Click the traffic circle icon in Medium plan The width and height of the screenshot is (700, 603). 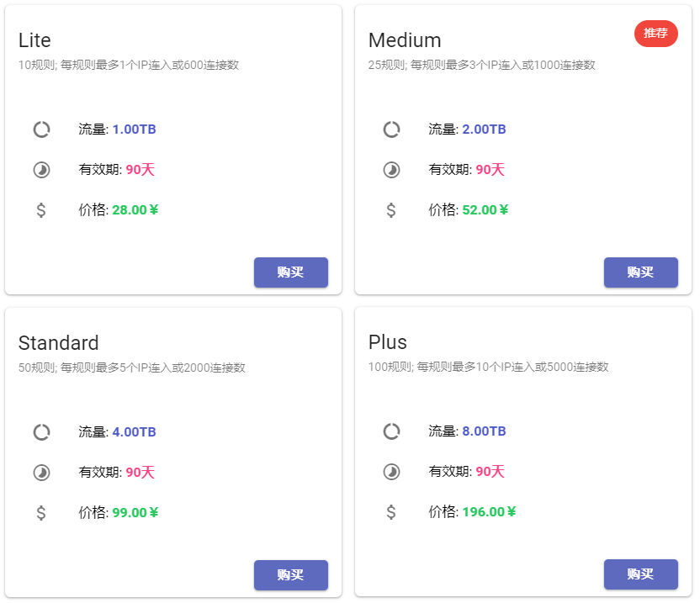tap(391, 130)
